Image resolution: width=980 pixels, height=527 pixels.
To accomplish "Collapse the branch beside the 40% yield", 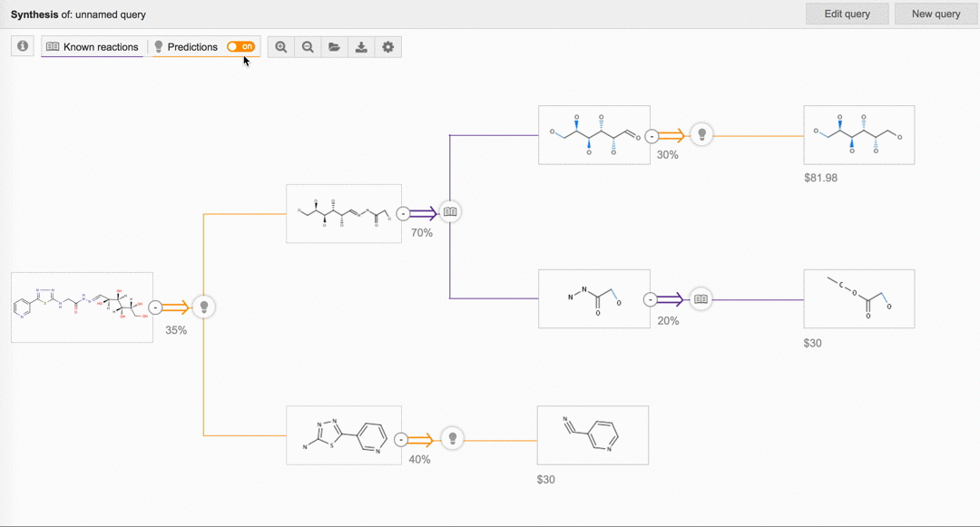I will coord(401,440).
